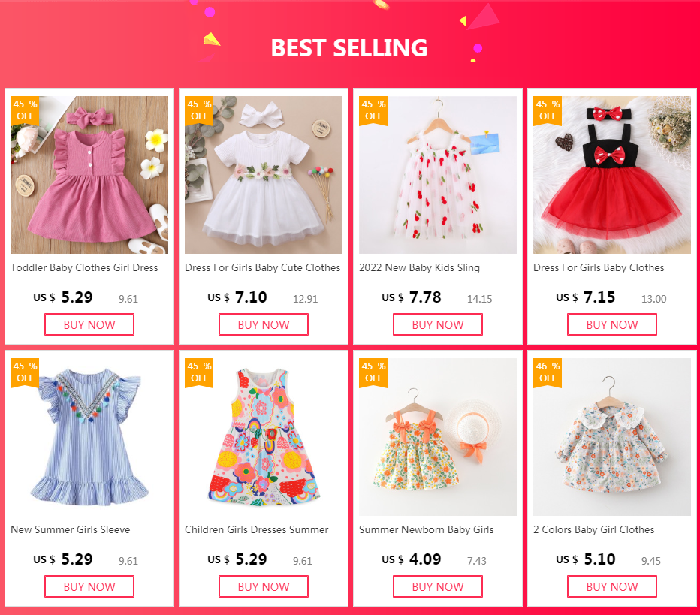This screenshot has height=615, width=700.
Task: Click the BEST SELLING banner heading
Action: click(x=349, y=48)
